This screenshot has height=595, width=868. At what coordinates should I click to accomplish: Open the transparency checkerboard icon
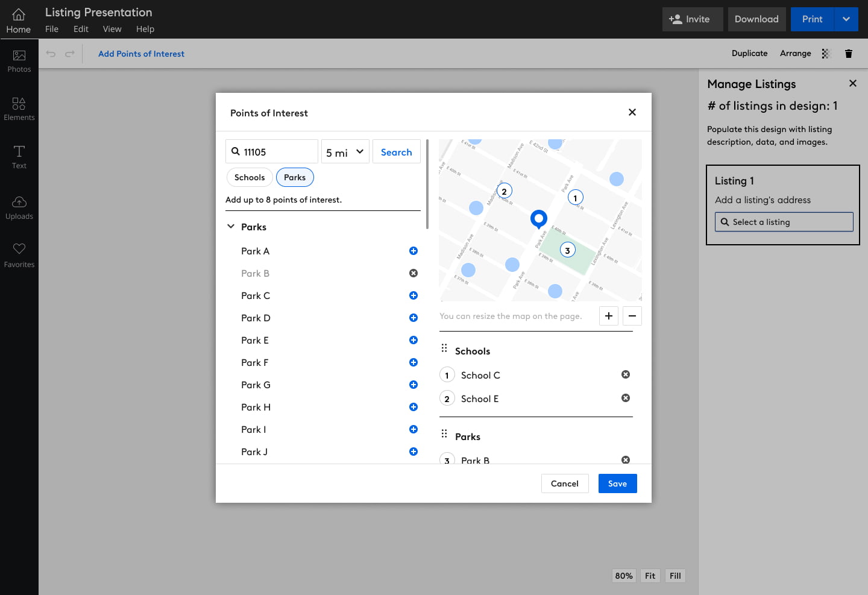pyautogui.click(x=826, y=54)
